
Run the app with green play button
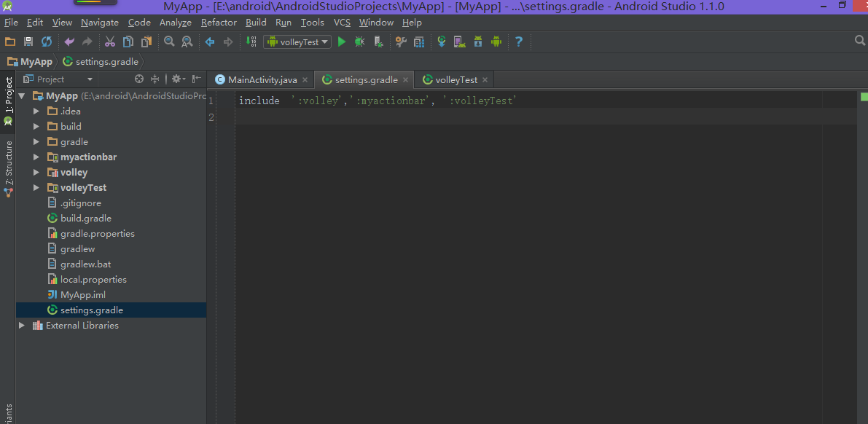point(342,42)
